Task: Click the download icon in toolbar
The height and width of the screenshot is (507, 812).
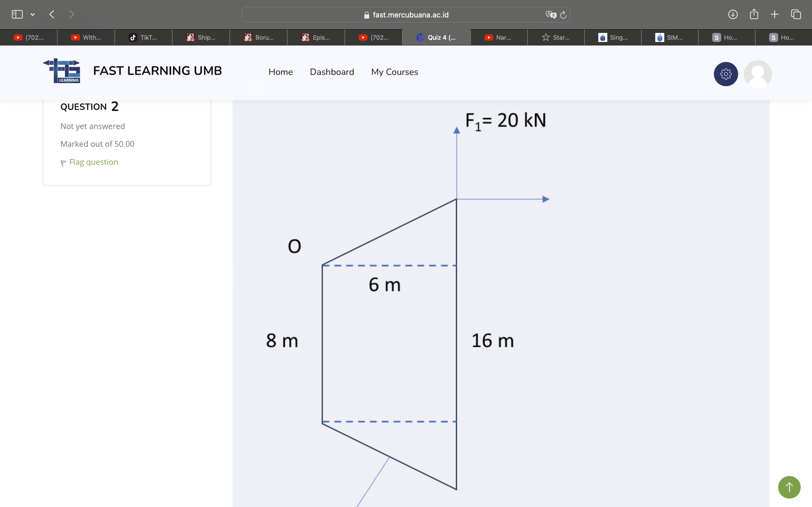Action: click(734, 14)
